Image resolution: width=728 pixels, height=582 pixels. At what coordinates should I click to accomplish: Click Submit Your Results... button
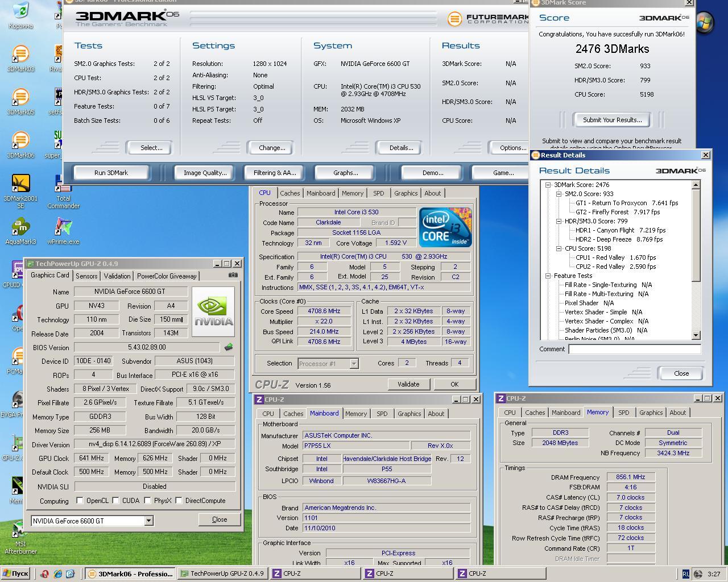(612, 120)
